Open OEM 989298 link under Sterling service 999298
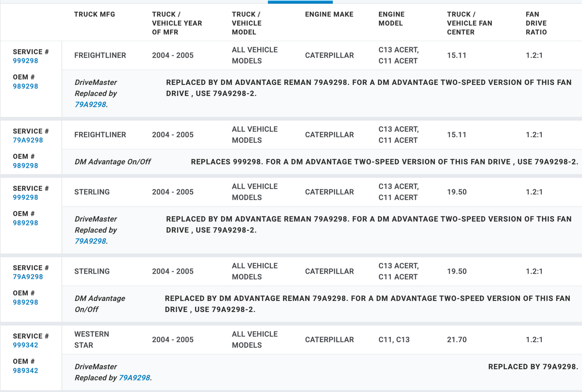 coord(25,223)
